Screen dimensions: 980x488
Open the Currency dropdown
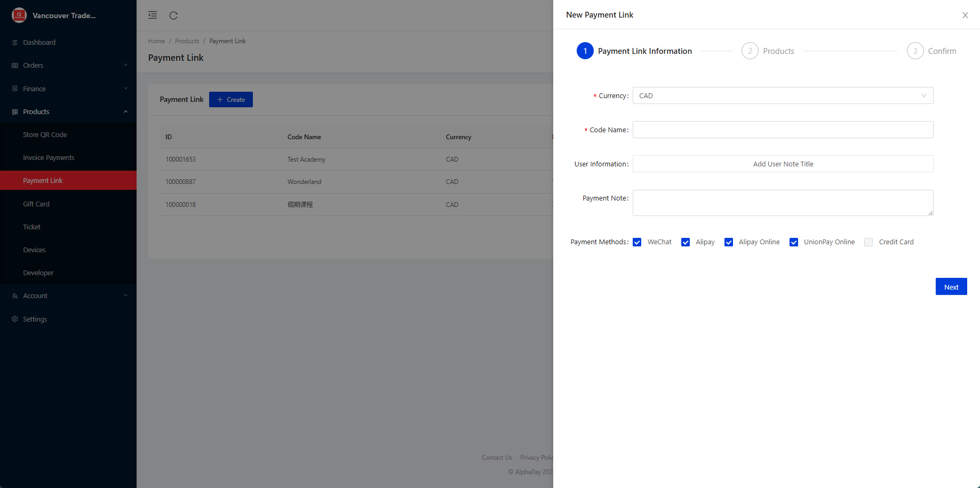[783, 96]
